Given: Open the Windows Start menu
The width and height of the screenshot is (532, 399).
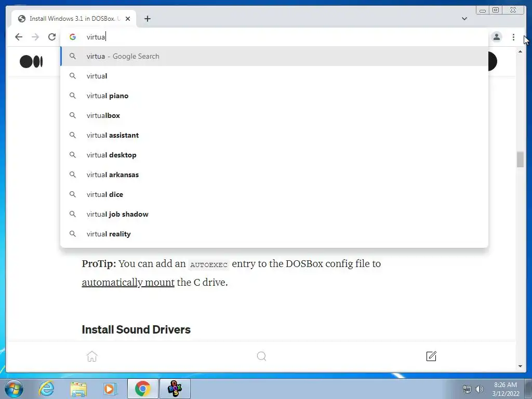Looking at the screenshot, I should [x=14, y=389].
